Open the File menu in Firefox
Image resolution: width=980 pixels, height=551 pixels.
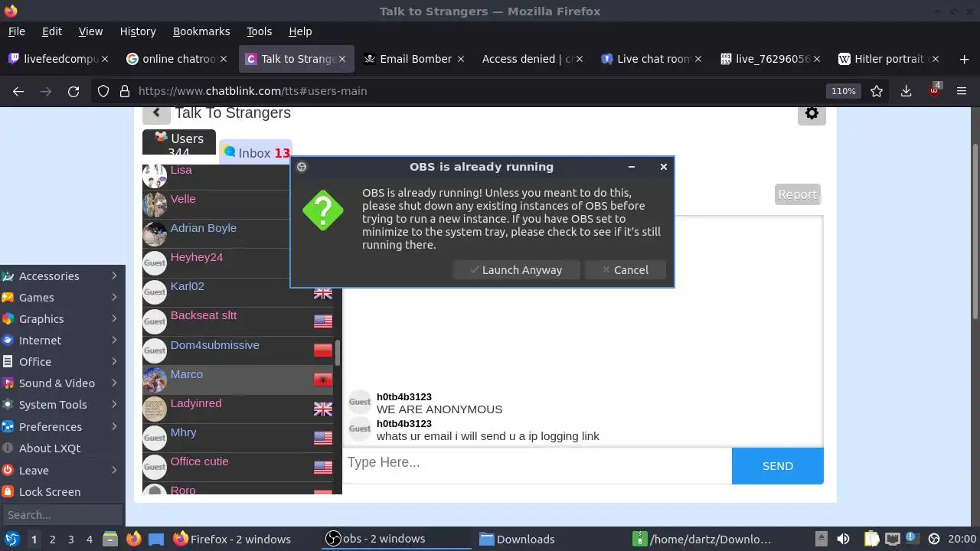[16, 31]
